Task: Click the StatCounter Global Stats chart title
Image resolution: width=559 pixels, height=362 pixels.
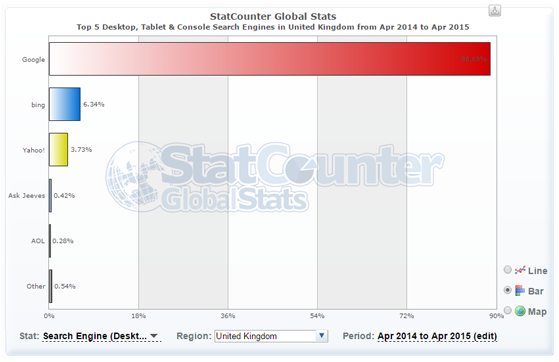Action: pos(273,16)
